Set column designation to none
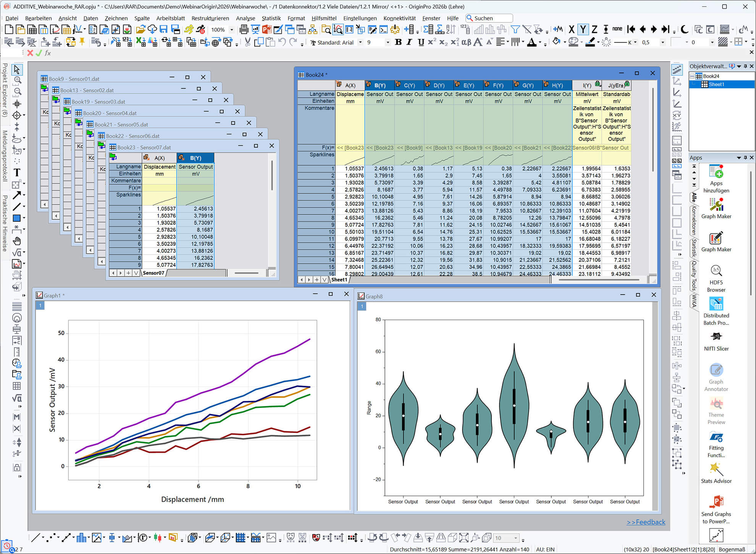 tap(617, 29)
